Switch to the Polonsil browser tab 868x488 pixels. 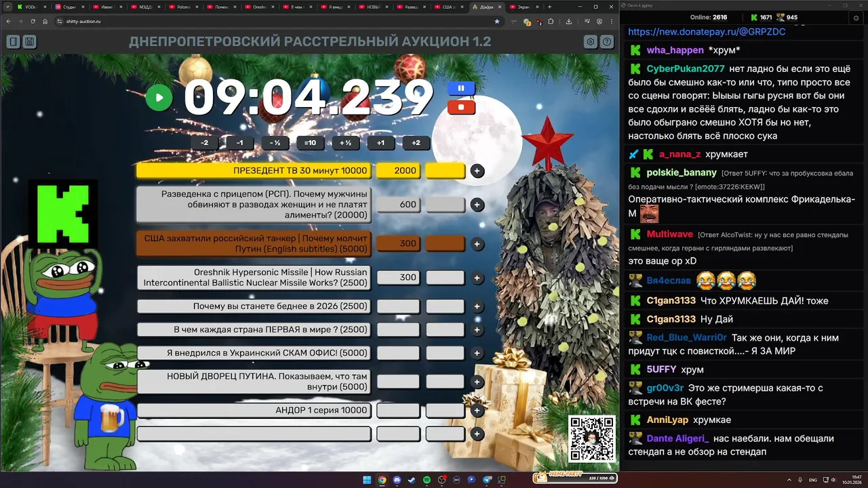pyautogui.click(x=183, y=7)
